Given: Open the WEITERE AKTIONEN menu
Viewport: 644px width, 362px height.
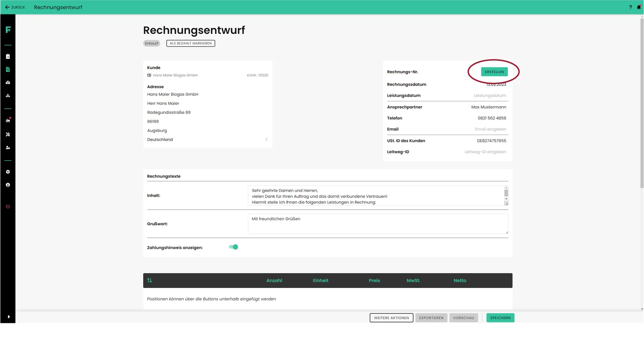Looking at the screenshot, I should tap(392, 318).
